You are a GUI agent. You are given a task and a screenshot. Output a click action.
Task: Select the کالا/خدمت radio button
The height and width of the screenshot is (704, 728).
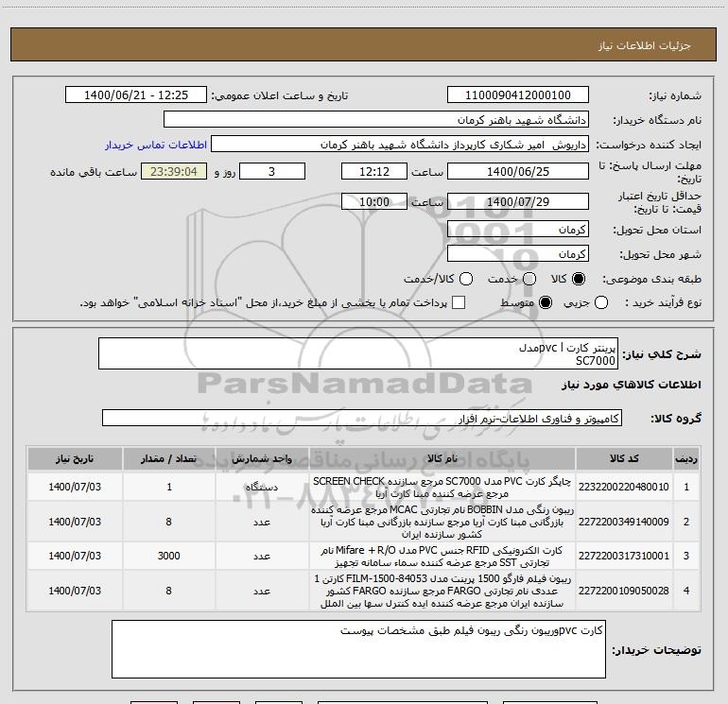(x=466, y=279)
